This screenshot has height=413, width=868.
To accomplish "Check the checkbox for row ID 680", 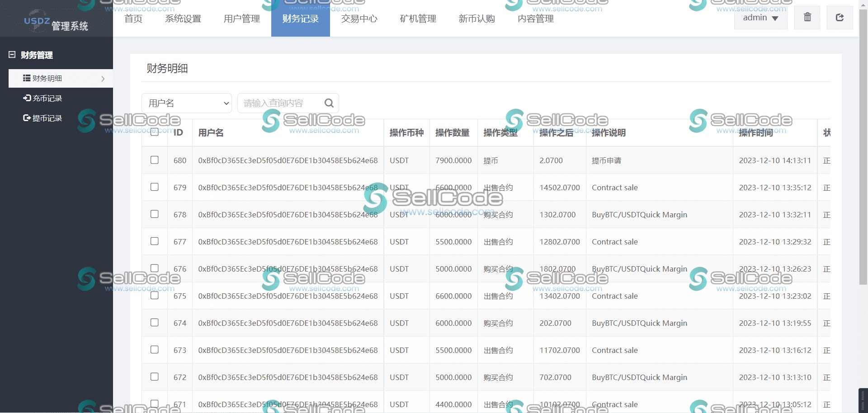I will coord(155,160).
